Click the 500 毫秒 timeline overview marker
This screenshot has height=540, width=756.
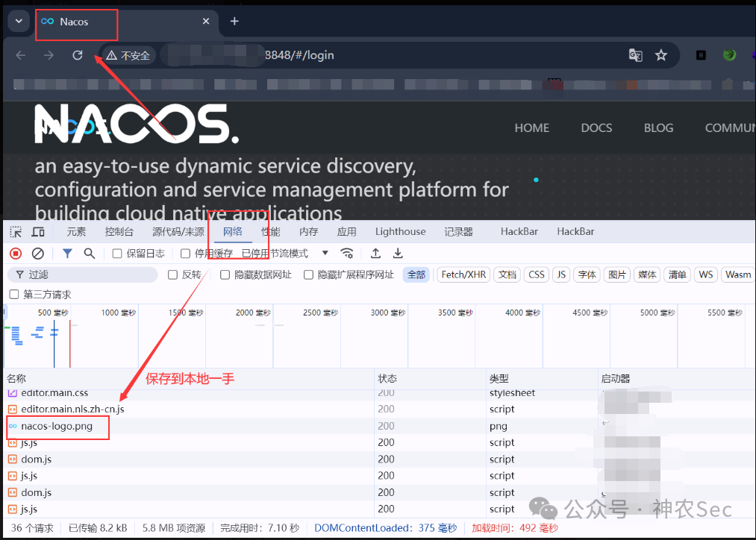[53, 313]
